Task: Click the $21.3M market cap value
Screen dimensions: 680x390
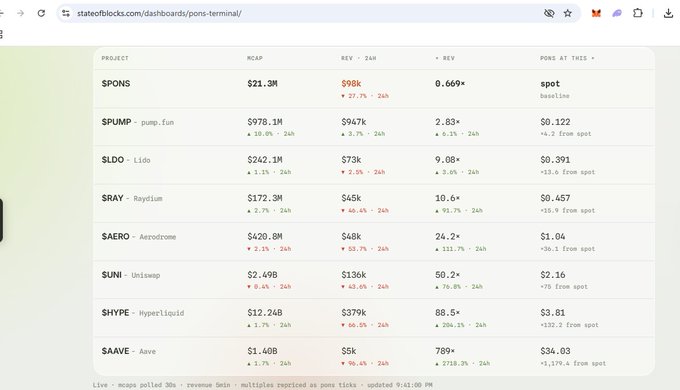Action: (x=262, y=84)
